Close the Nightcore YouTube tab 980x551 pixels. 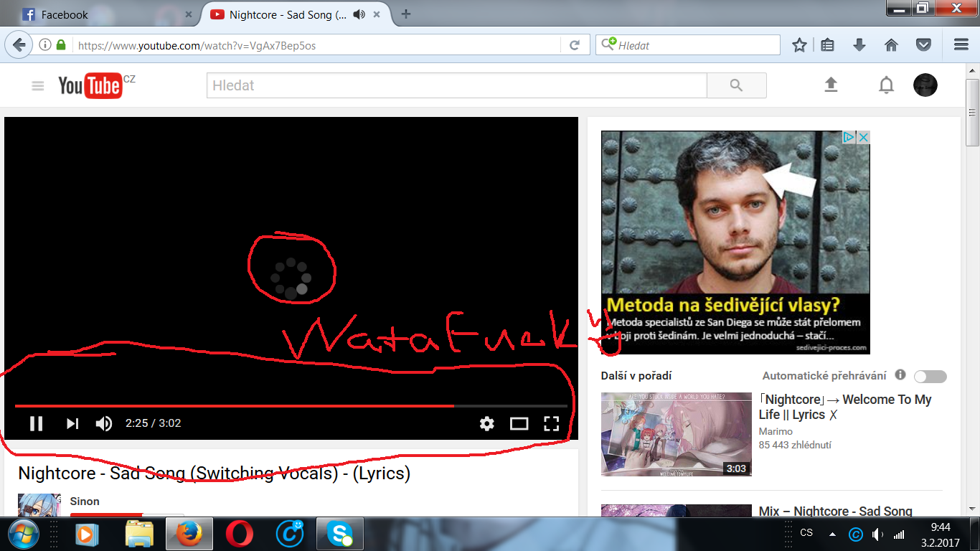(375, 14)
